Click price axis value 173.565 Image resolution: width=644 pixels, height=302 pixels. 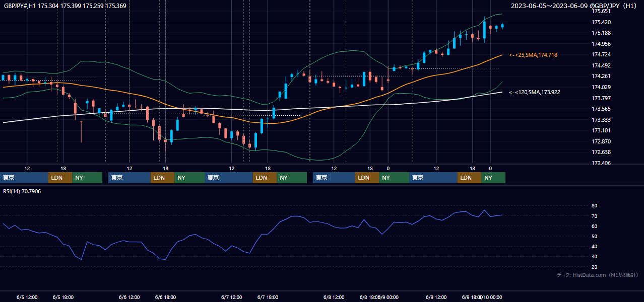click(601, 109)
